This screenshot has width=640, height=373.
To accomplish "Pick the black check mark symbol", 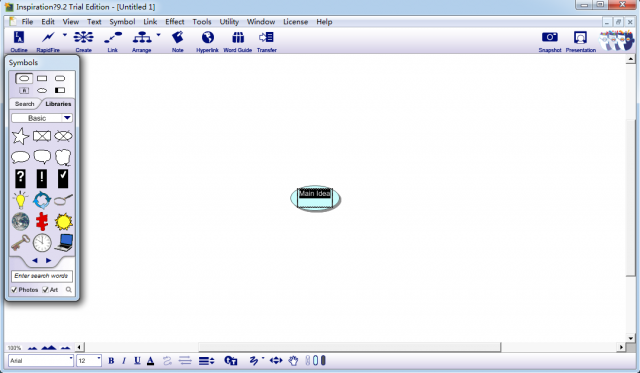I will click(63, 179).
